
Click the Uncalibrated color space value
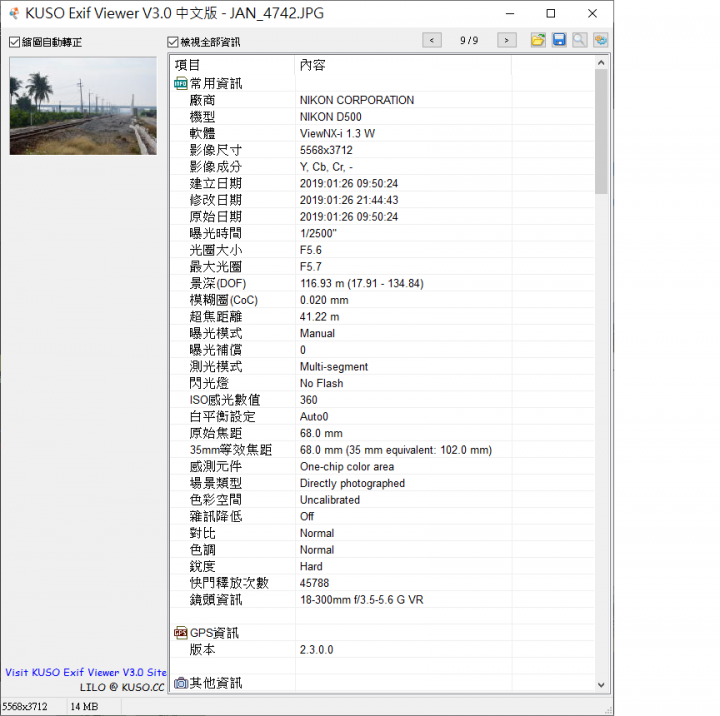(330, 500)
